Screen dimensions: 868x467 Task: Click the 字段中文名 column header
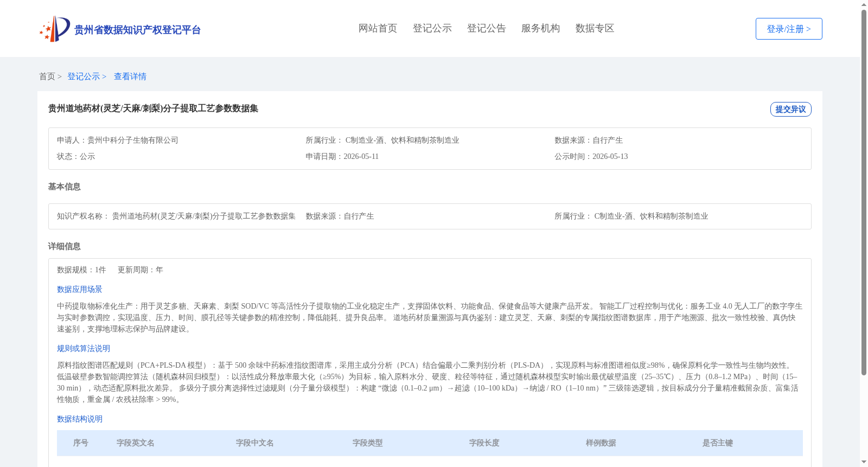tap(255, 443)
